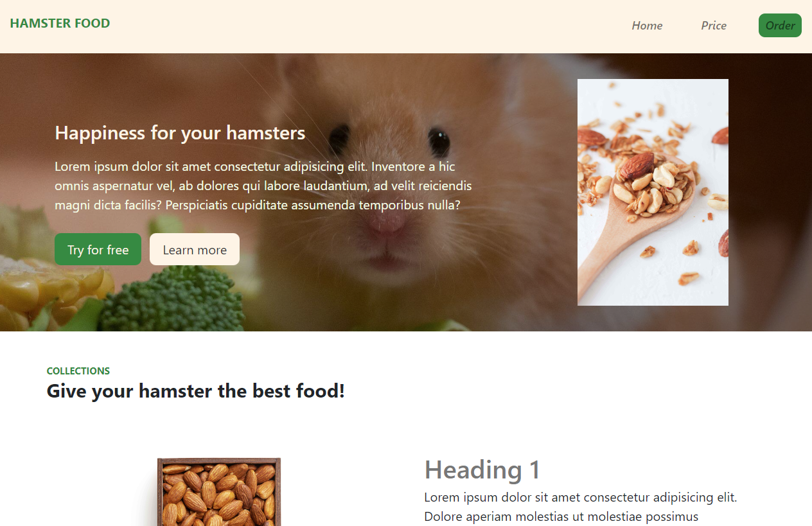Select the Learn more button
Image resolution: width=812 pixels, height=526 pixels.
(x=195, y=250)
